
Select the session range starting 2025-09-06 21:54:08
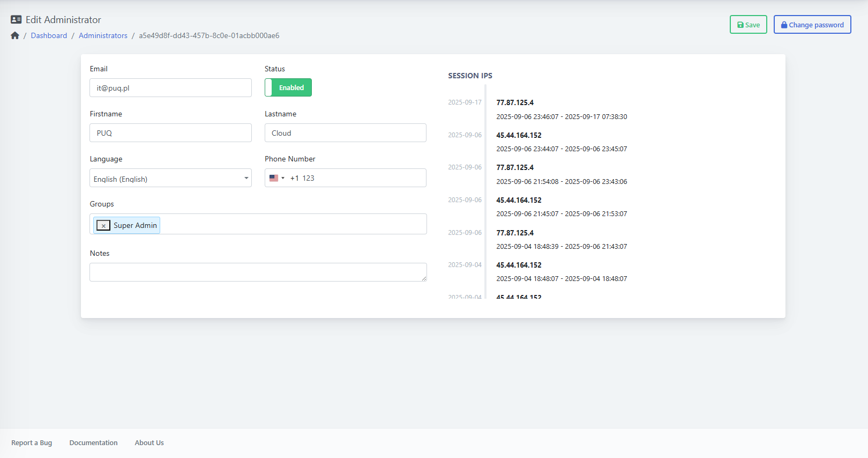[x=562, y=182]
